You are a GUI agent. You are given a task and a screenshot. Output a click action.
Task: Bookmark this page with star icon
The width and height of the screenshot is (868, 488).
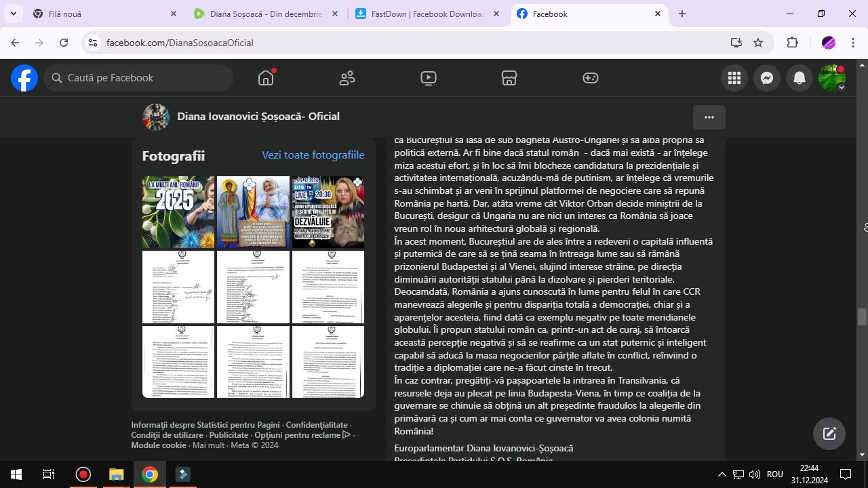coord(758,43)
